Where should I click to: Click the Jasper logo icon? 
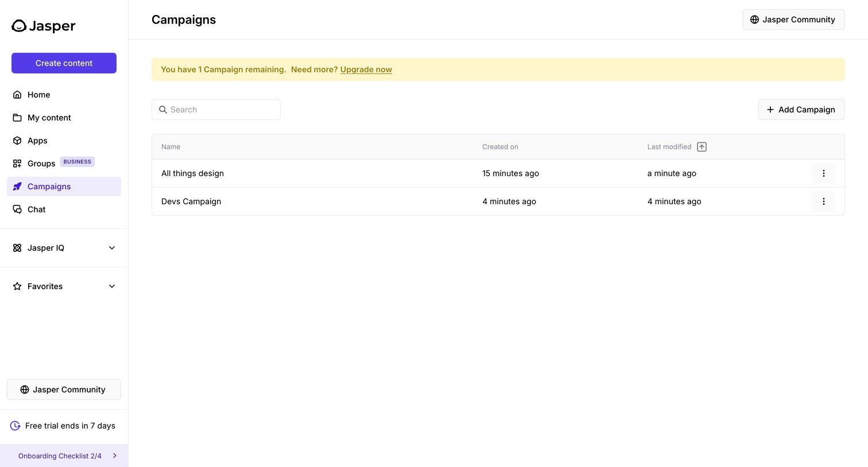point(19,26)
